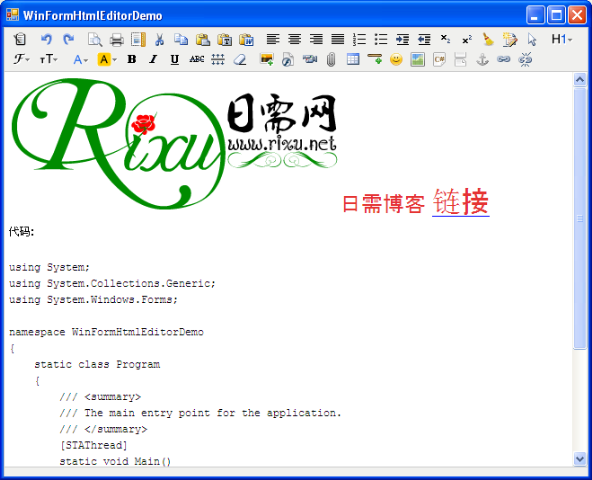Click the scrollbar up arrow
The image size is (592, 480).
(x=580, y=79)
